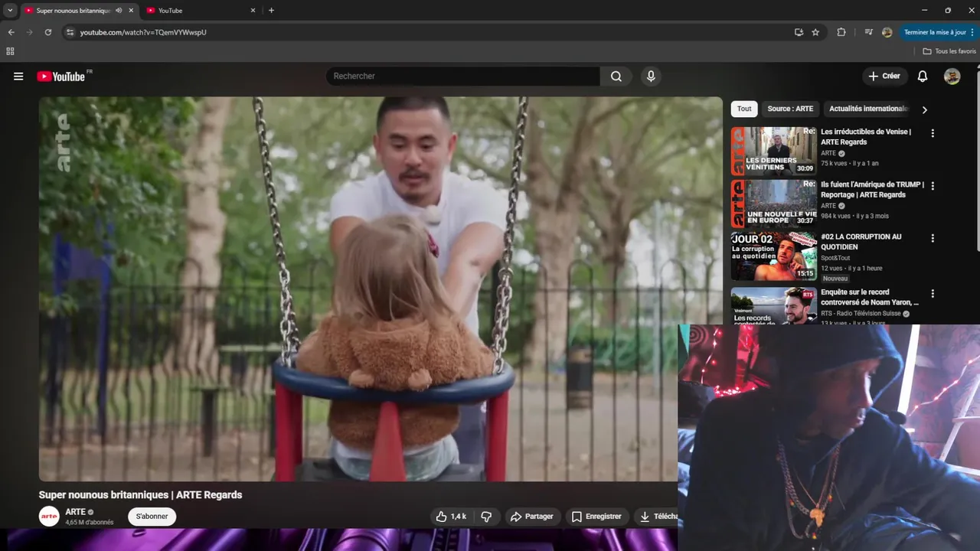Switch to the second YouTube tab
The height and width of the screenshot is (551, 980).
click(x=199, y=11)
